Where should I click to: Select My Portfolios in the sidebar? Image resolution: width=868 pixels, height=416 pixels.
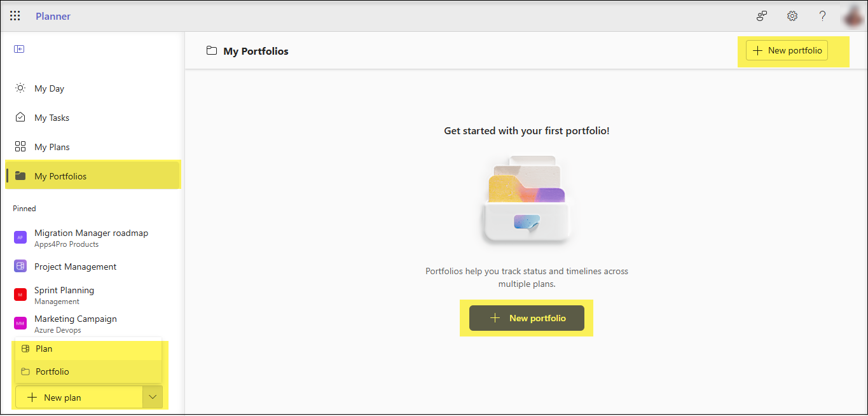pos(60,176)
